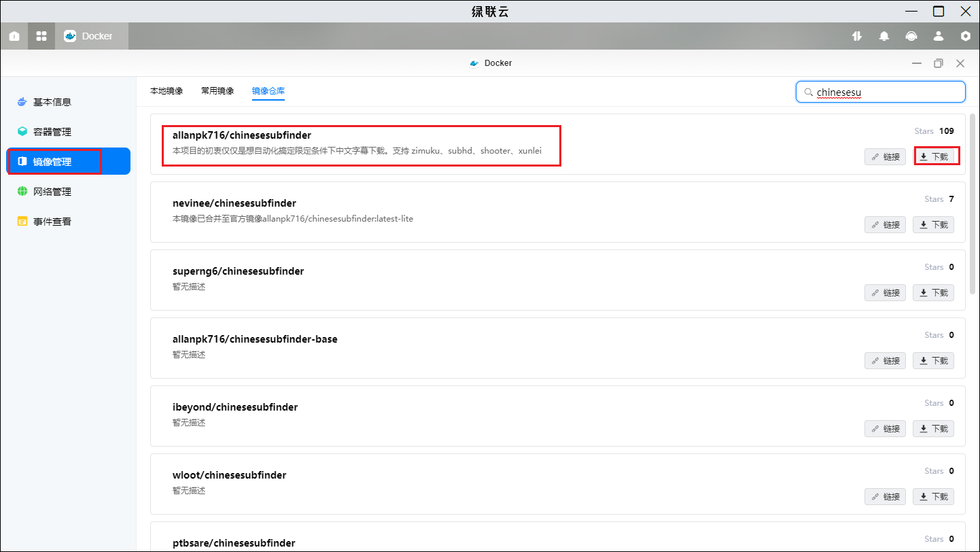Open link for nevinee/chinesesubfinder

[x=885, y=224]
